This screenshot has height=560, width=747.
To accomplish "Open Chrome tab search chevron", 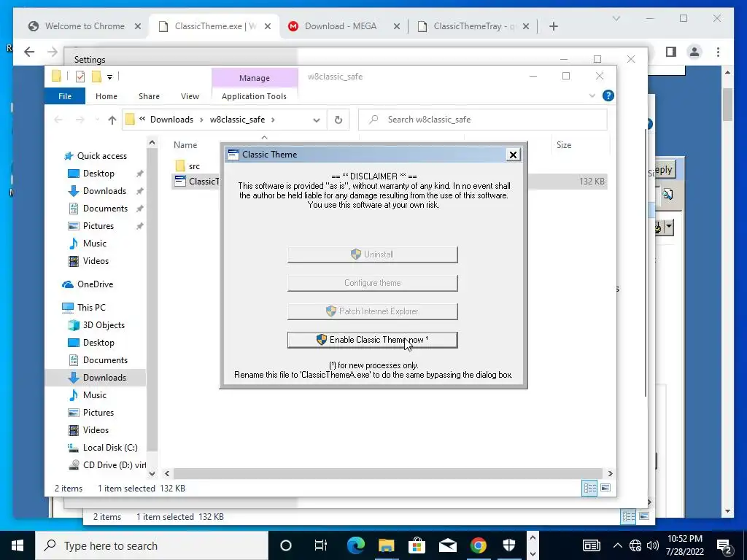I will pos(616,18).
